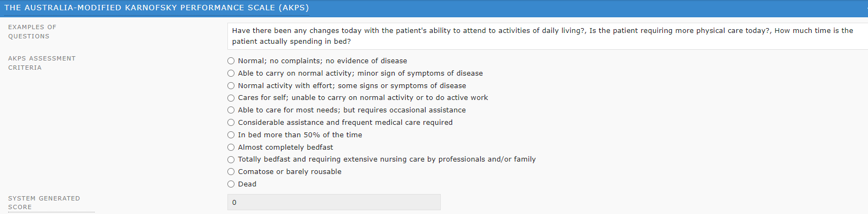
Task: Click the System Generated Score field
Action: click(x=334, y=202)
